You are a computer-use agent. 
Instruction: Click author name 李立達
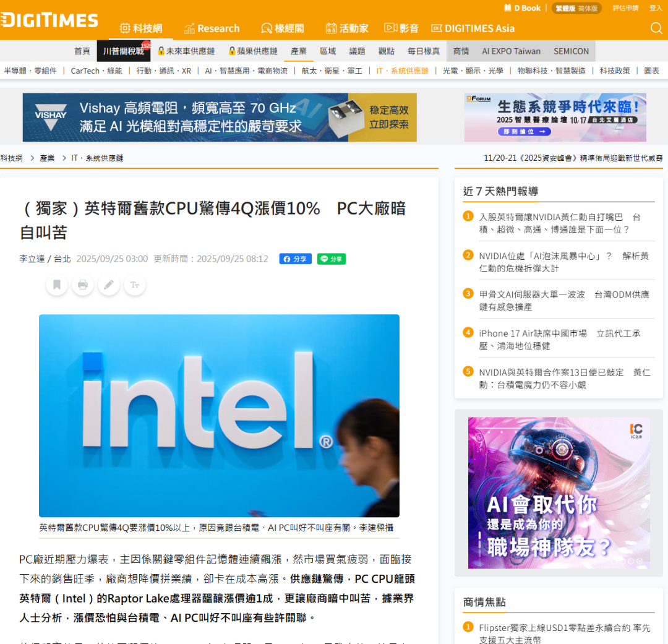(x=32, y=259)
